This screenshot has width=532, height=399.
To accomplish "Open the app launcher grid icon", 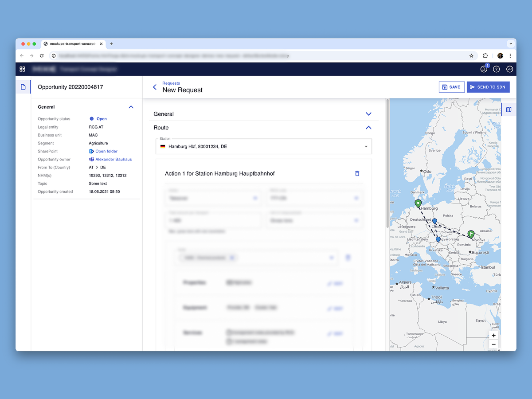I will click(x=22, y=69).
